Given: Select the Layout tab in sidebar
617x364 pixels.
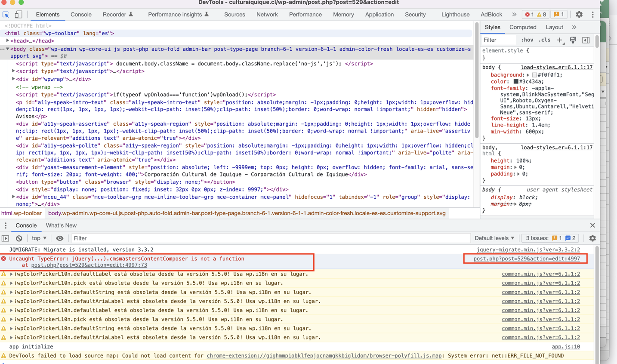Looking at the screenshot, I should (x=554, y=27).
